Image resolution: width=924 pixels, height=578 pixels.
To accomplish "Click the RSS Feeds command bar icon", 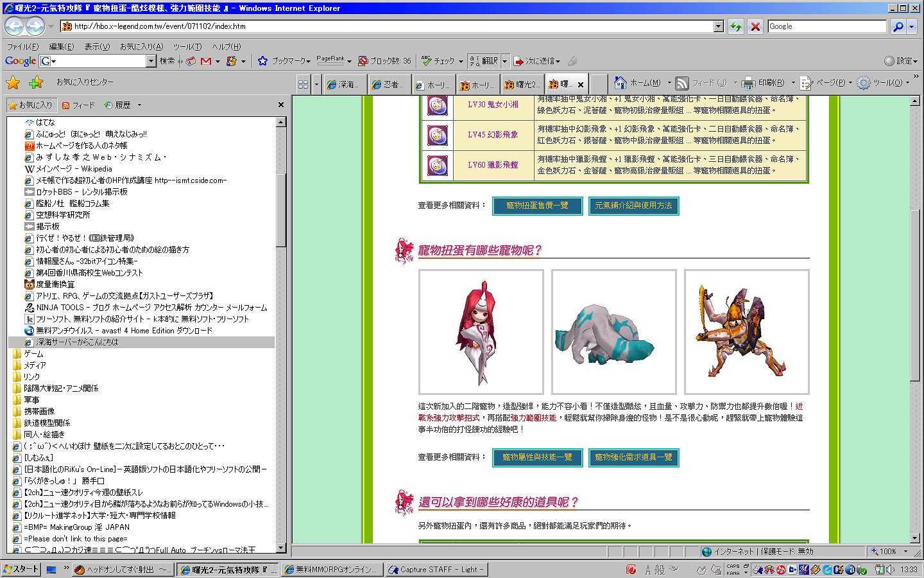I will coord(682,83).
